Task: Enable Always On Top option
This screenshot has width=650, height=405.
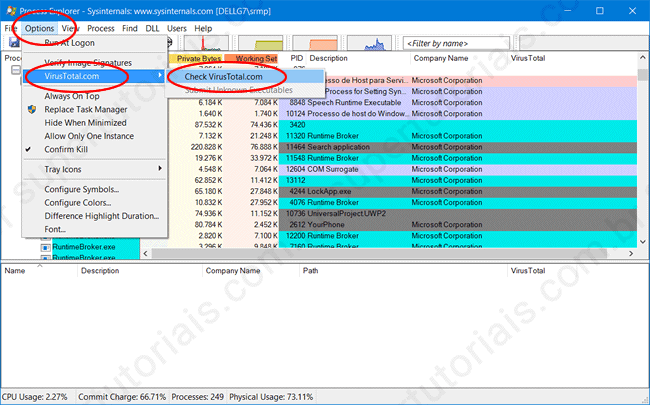Action: click(x=70, y=95)
